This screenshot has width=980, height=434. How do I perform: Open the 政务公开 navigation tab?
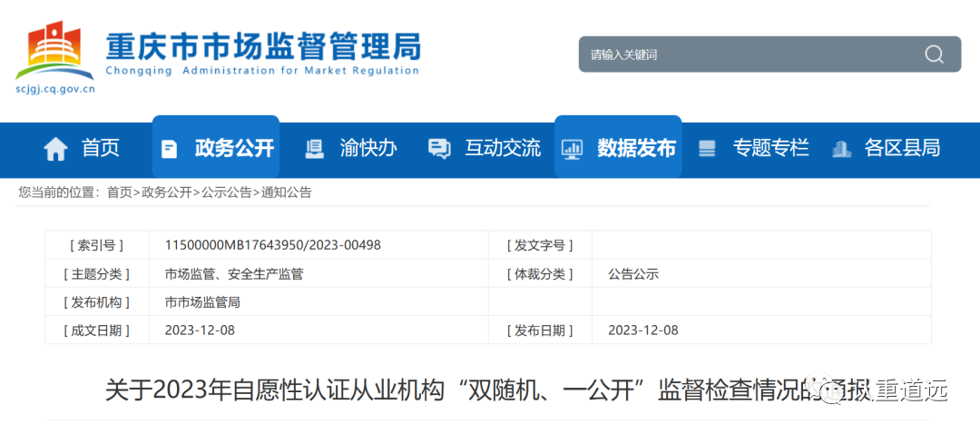pyautogui.click(x=234, y=148)
